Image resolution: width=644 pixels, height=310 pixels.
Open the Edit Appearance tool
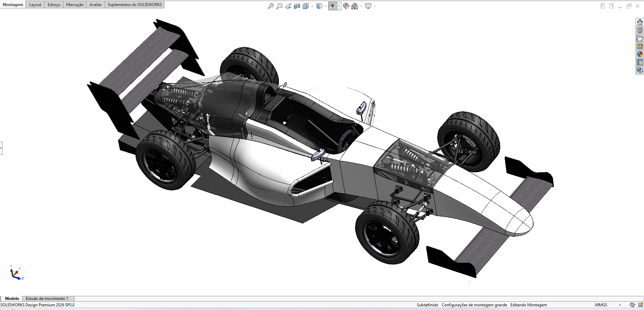coord(346,6)
